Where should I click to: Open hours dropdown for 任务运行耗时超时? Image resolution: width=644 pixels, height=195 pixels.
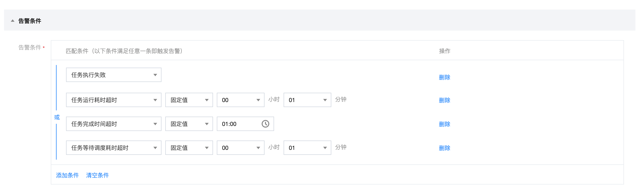tap(240, 100)
